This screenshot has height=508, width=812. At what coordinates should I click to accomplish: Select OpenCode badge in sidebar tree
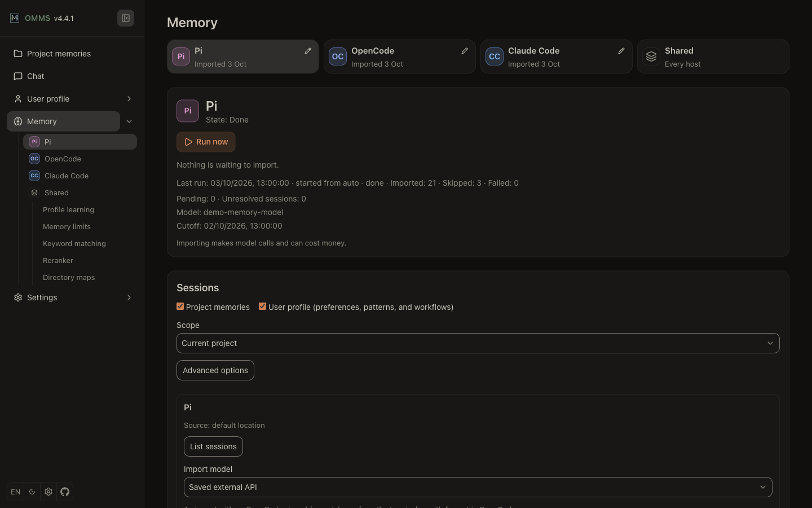[34, 159]
